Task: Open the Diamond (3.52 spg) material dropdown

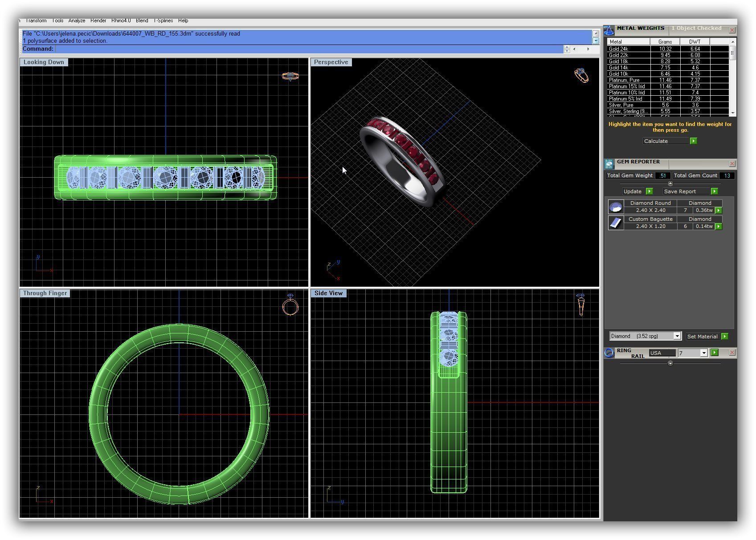Action: [677, 337]
